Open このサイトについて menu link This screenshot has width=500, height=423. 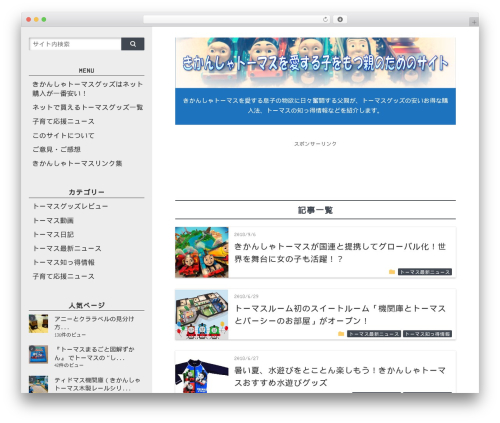(63, 135)
